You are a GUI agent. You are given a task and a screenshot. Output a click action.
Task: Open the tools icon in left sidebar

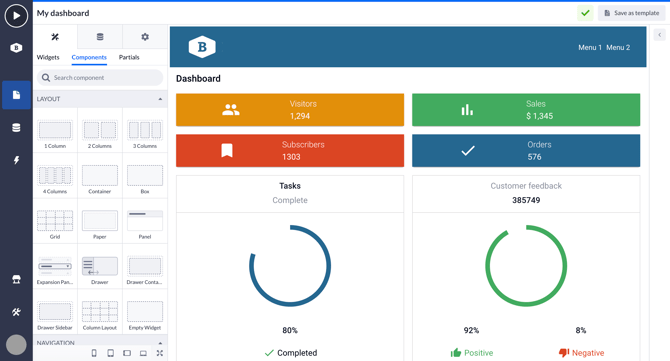(16, 312)
